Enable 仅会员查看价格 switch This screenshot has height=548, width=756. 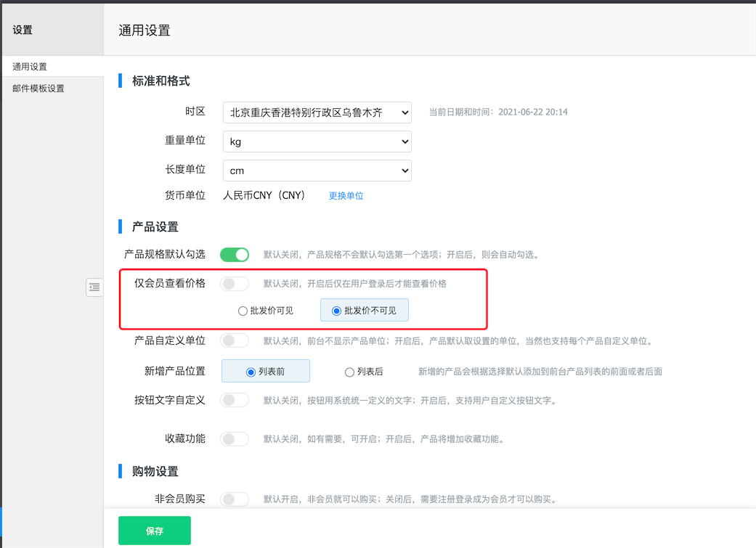tap(235, 283)
